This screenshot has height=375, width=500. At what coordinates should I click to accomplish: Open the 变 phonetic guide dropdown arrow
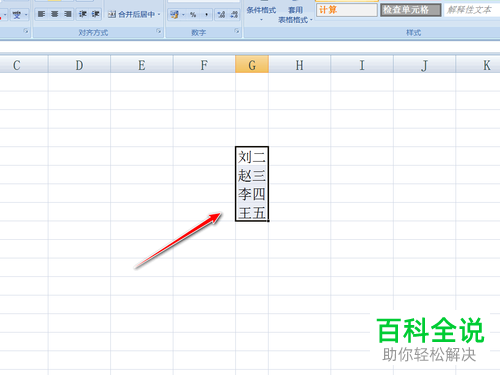(x=26, y=15)
